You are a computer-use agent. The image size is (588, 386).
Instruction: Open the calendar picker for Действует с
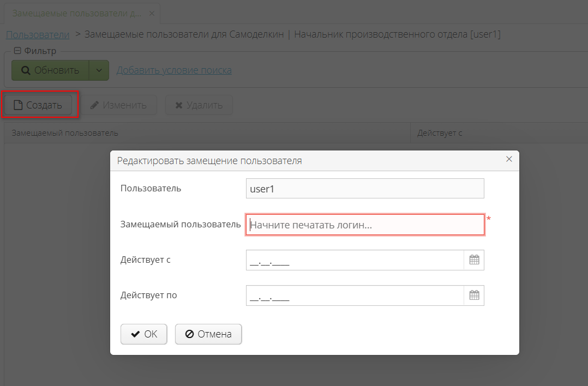tap(474, 260)
